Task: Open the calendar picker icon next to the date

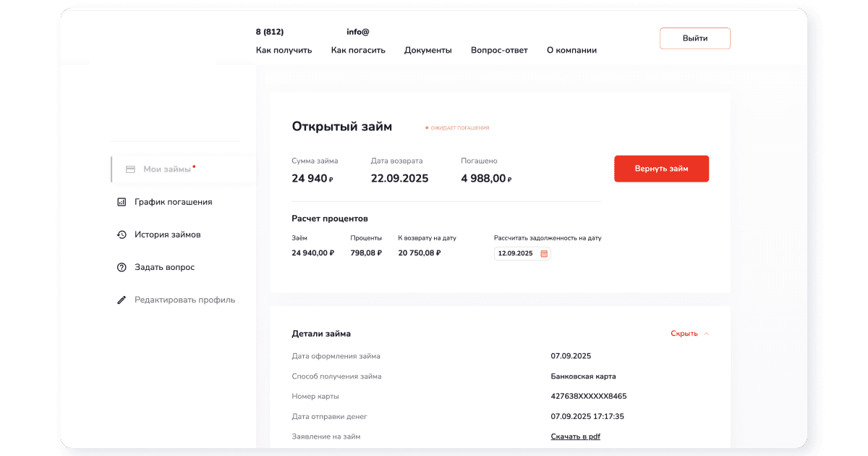Action: [545, 253]
